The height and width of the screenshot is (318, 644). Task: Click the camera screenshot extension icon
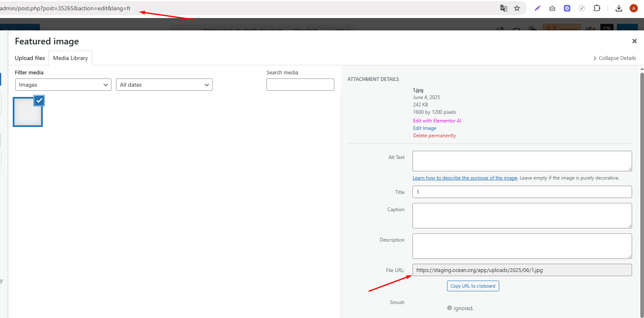552,8
